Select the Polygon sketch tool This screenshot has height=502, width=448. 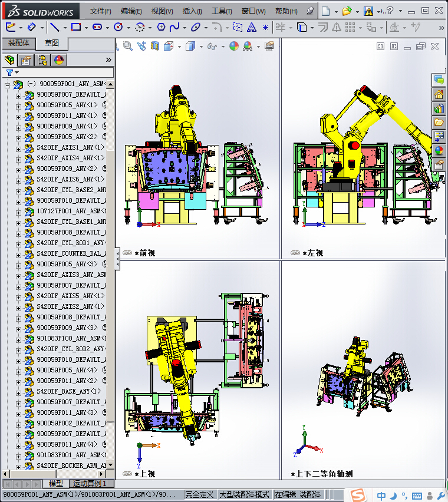[x=161, y=27]
